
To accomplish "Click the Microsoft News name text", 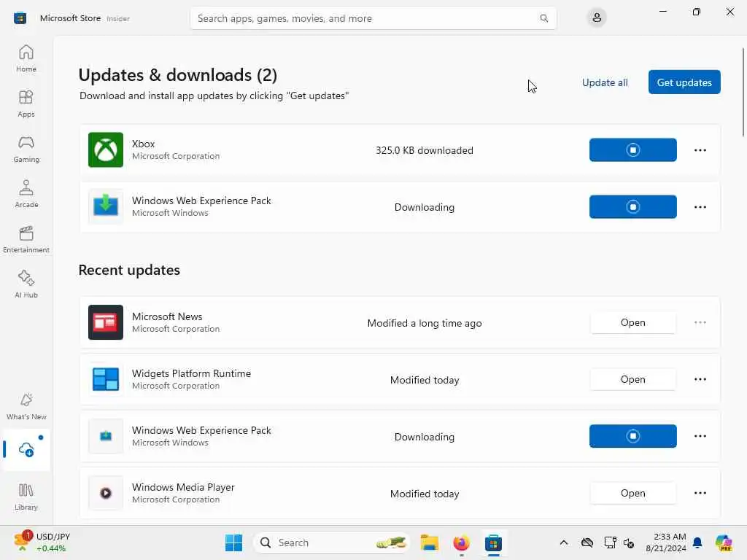I will point(167,316).
